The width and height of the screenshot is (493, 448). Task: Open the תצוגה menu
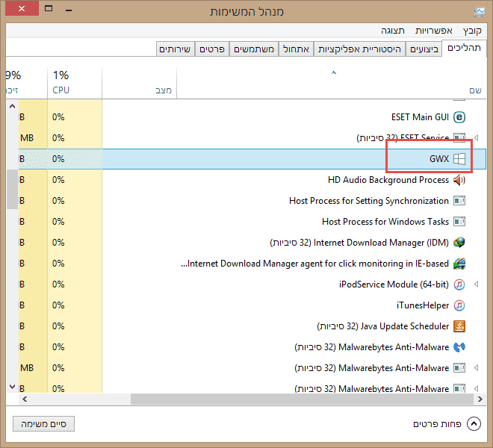pyautogui.click(x=392, y=31)
